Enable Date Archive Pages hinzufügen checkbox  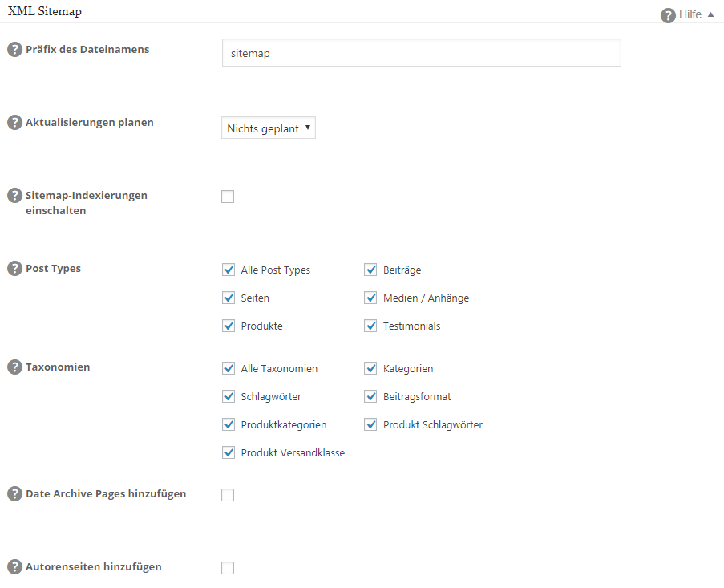228,495
